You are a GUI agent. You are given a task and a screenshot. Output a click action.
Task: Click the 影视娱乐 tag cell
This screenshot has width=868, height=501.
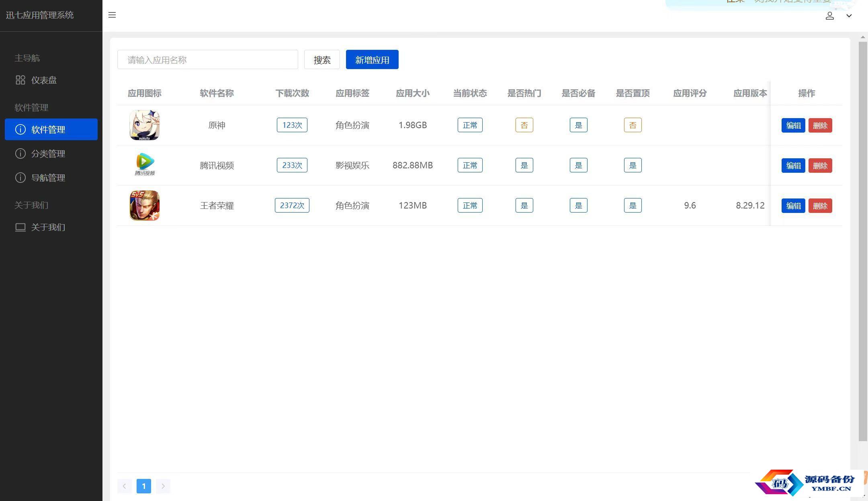[352, 165]
